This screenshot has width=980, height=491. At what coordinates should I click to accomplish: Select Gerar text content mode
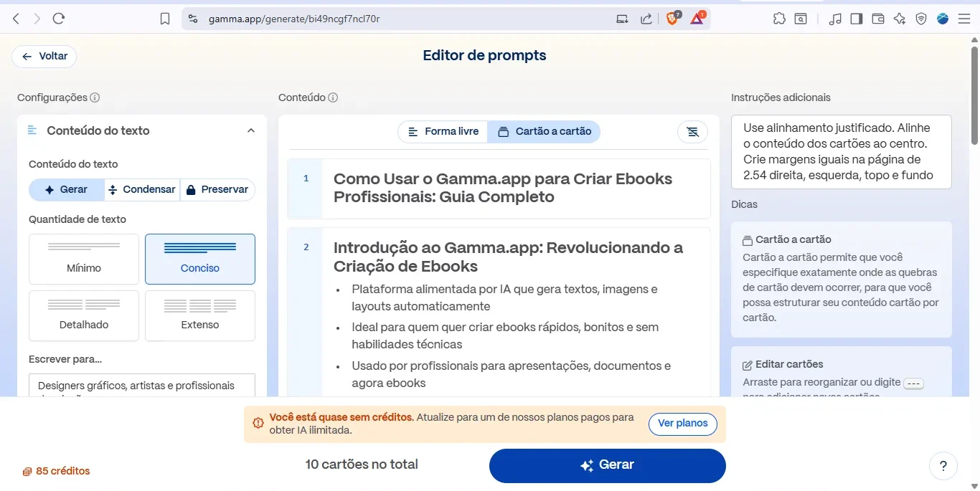coord(66,189)
